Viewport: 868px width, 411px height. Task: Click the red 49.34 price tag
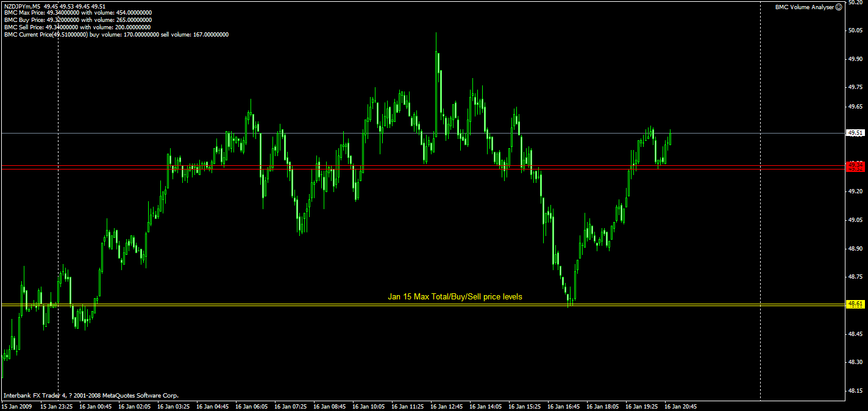[855, 165]
